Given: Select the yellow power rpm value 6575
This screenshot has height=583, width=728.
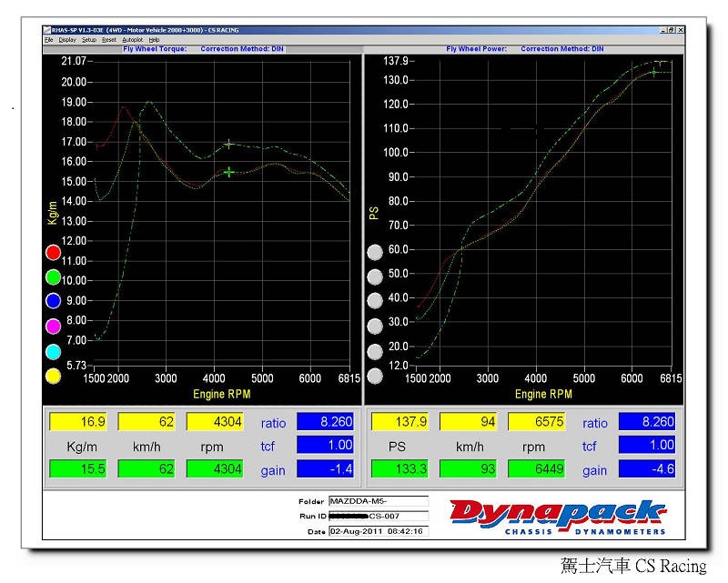Looking at the screenshot, I should (x=537, y=421).
